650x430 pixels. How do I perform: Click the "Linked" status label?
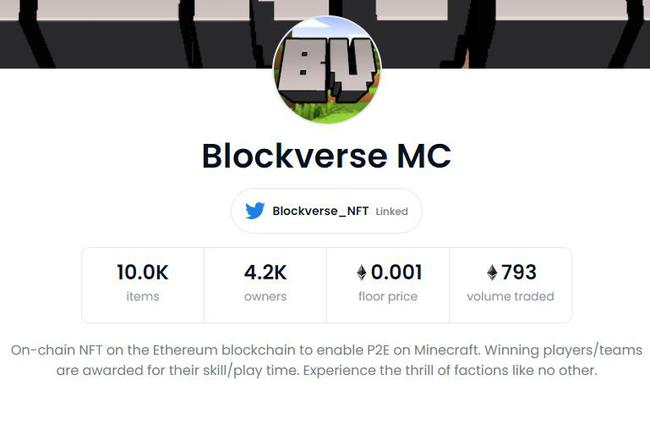392,212
